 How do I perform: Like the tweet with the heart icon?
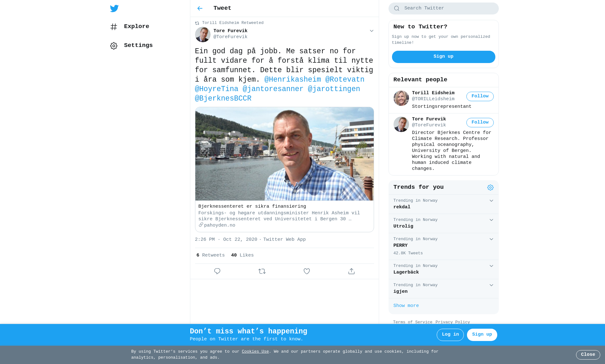[307, 271]
